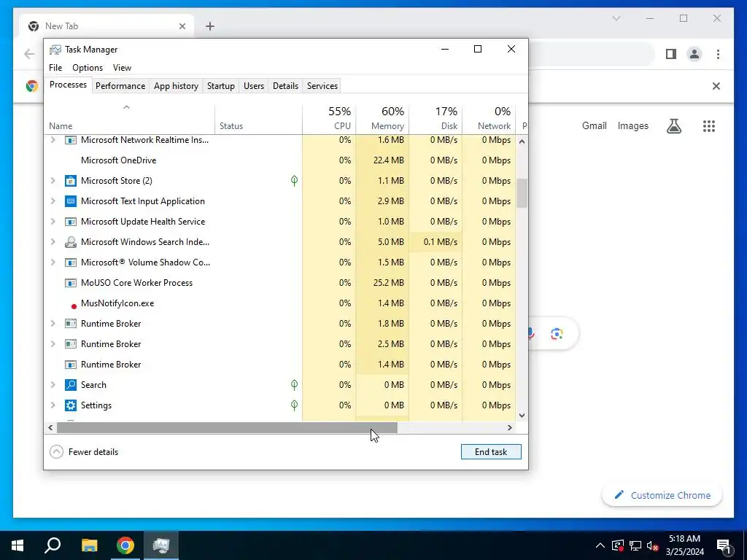
Task: Click the Task Manager title bar icon
Action: pyautogui.click(x=55, y=50)
